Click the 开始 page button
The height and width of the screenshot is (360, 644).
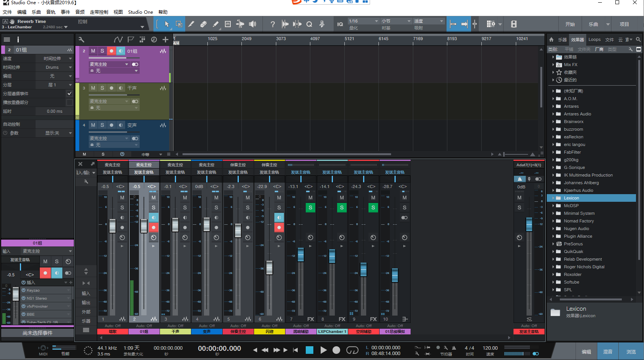[x=570, y=24]
